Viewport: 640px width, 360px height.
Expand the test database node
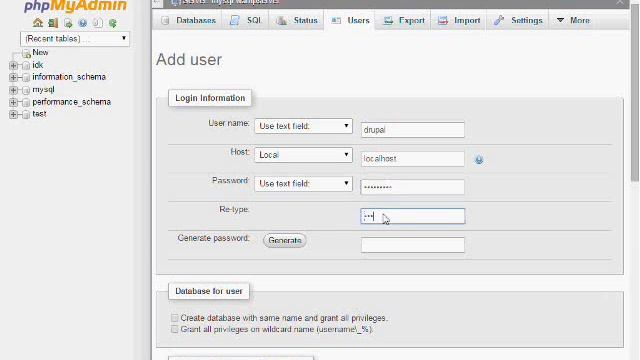pyautogui.click(x=13, y=114)
